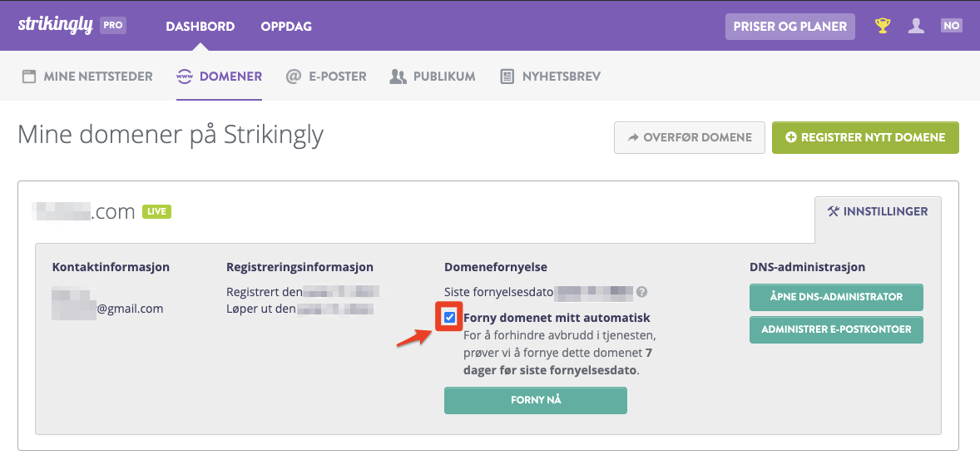Viewport: 980px width, 460px height.
Task: Uncheck Forny domenet mitt automatisk checkbox
Action: click(449, 318)
